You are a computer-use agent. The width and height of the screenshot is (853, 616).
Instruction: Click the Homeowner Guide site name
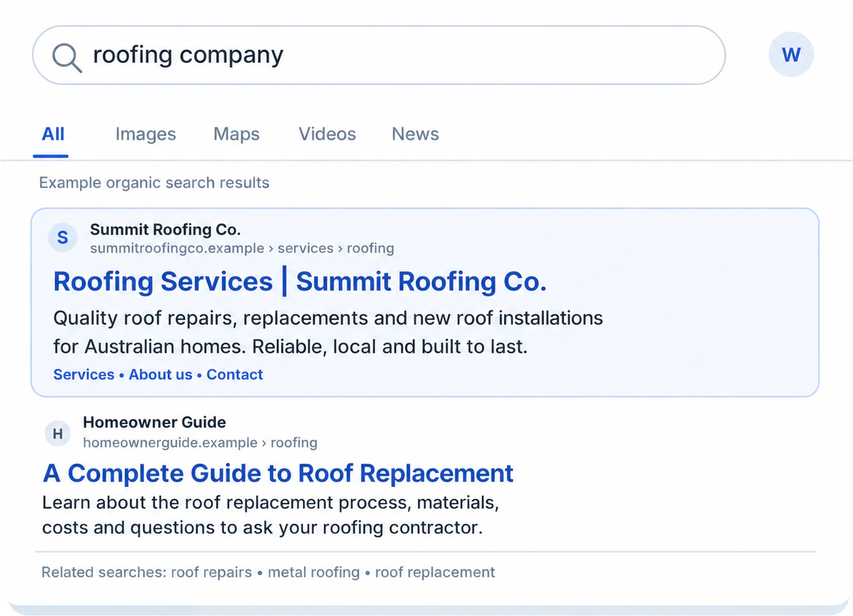tap(154, 423)
